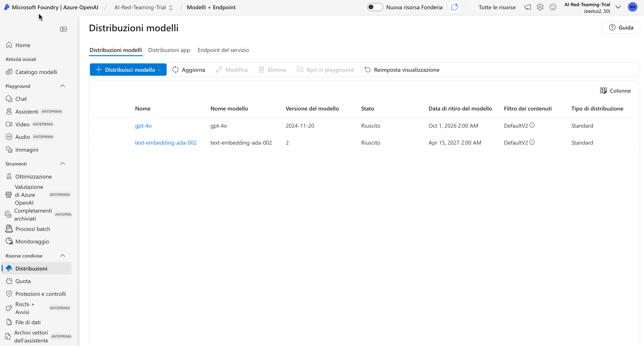Click Apri in playground

(x=325, y=70)
